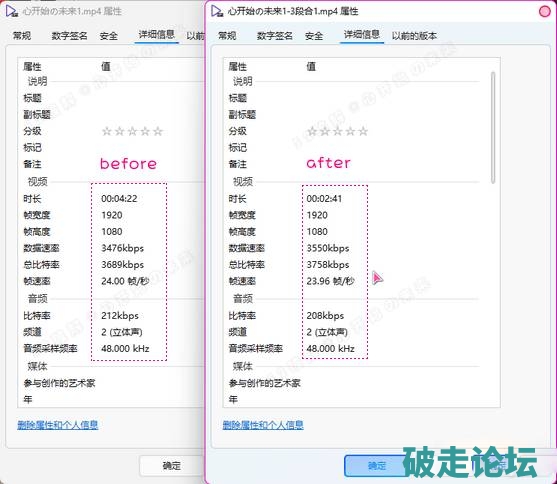Select the 212kbps audio bitrate value
Screen dimensions: 557x484
[120, 316]
